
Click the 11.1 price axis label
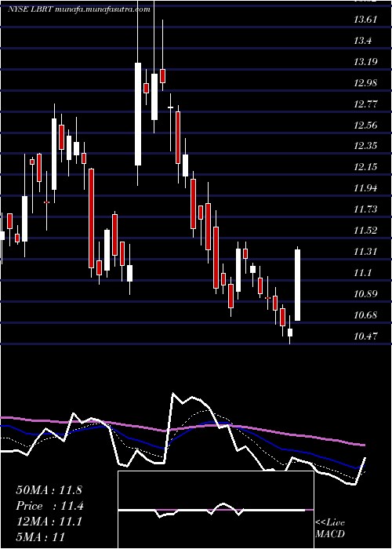(x=362, y=272)
